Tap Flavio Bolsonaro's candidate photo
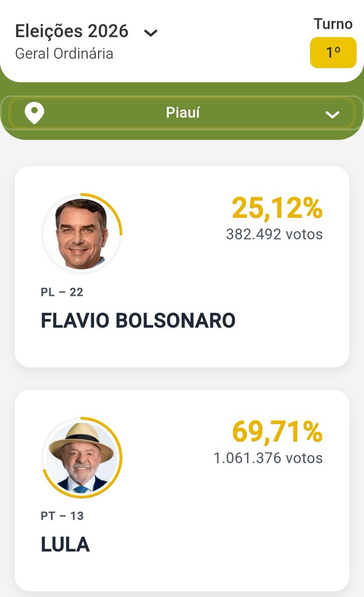 tap(81, 233)
